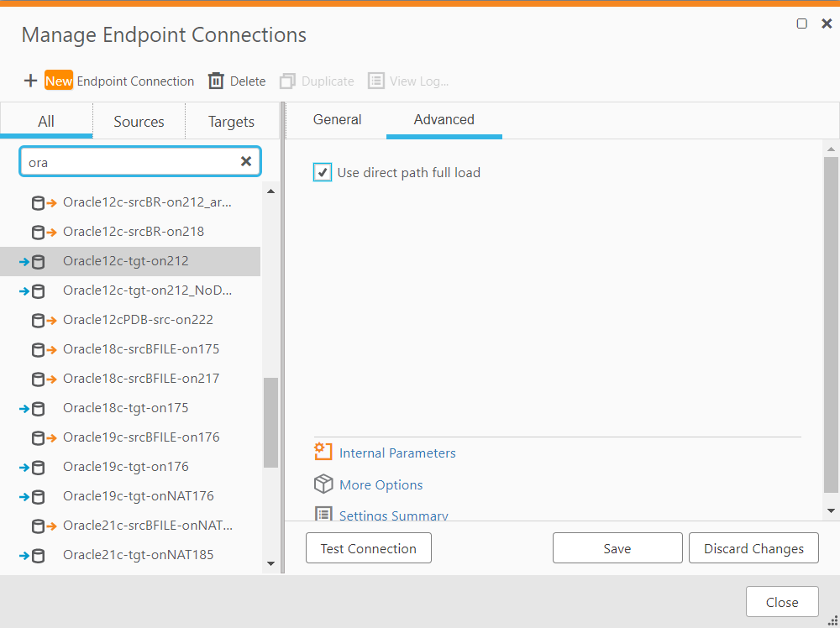Viewport: 840px width, 628px height.
Task: Click the plus icon for New Endpoint Connection
Action: tap(30, 81)
